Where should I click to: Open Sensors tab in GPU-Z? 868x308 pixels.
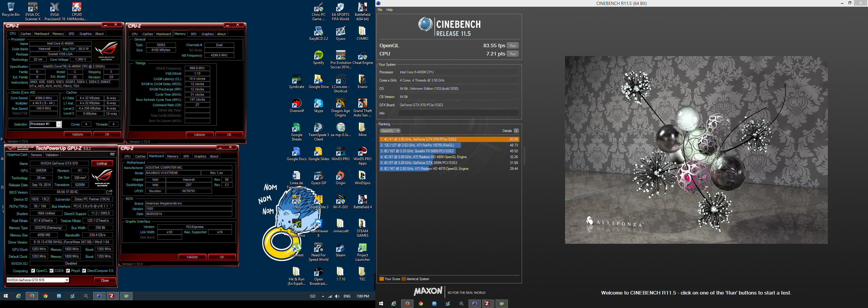tap(36, 155)
